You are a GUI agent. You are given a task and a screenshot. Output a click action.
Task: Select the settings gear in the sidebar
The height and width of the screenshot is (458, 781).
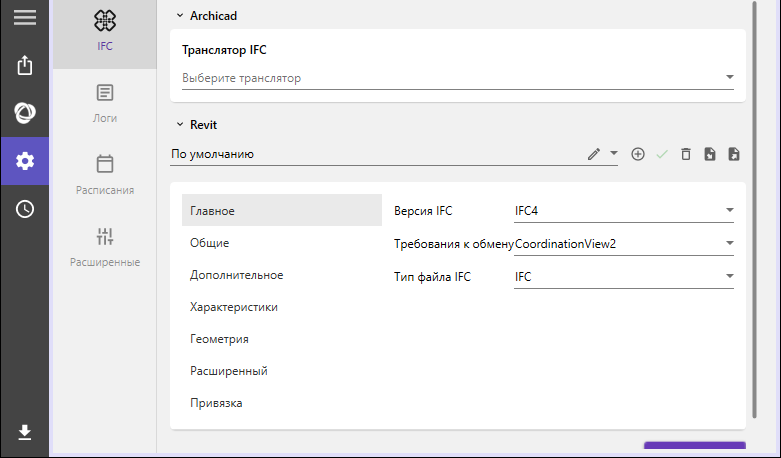click(x=25, y=161)
